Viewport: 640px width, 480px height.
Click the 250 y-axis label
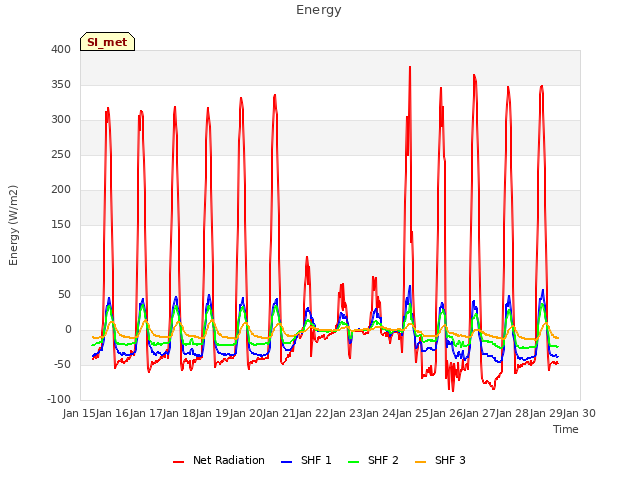(61, 155)
